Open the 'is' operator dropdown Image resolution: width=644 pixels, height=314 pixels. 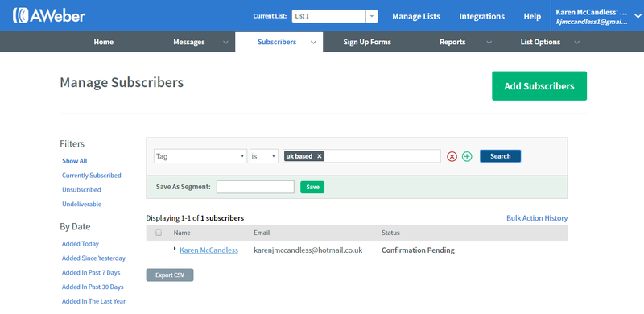[264, 156]
